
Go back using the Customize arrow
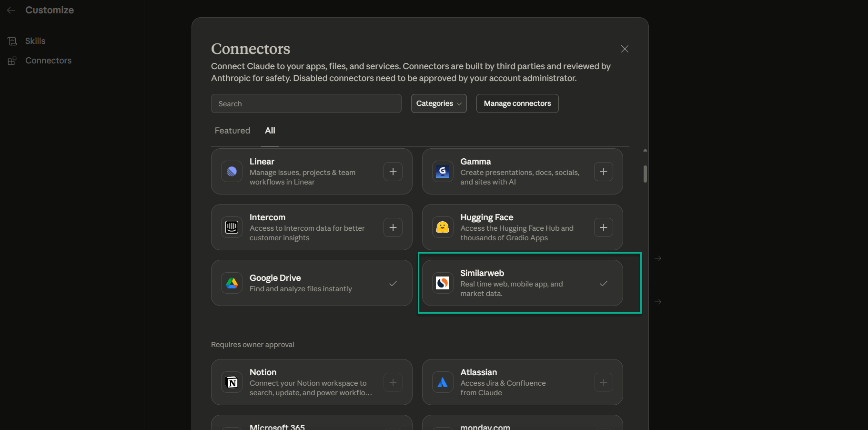click(x=11, y=10)
